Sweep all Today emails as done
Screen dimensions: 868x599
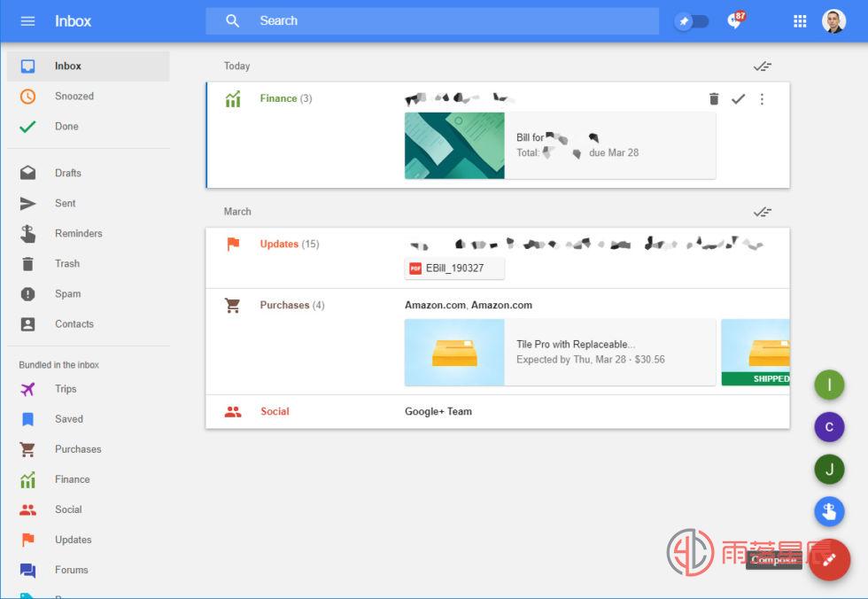point(763,66)
